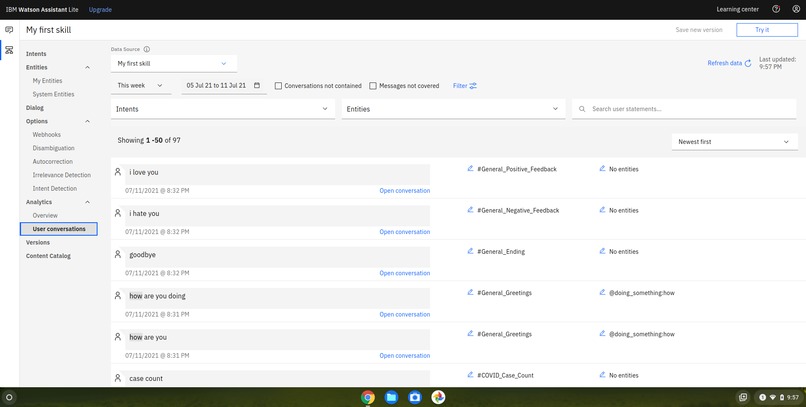Image resolution: width=806 pixels, height=407 pixels.
Task: Open conversation for 'goodbye'
Action: (405, 273)
